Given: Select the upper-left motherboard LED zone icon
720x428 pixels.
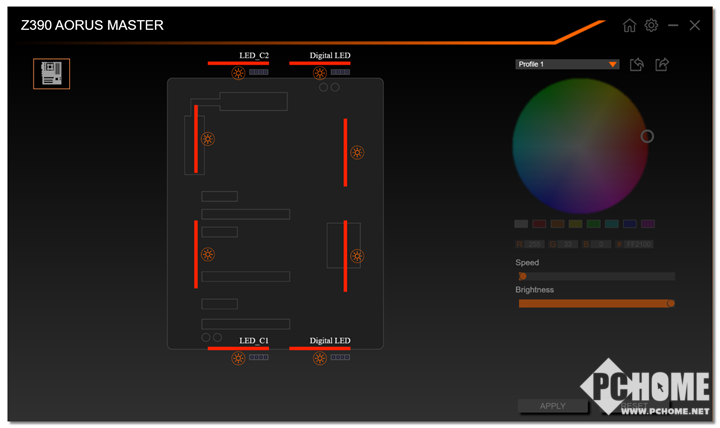Looking at the screenshot, I should [208, 139].
